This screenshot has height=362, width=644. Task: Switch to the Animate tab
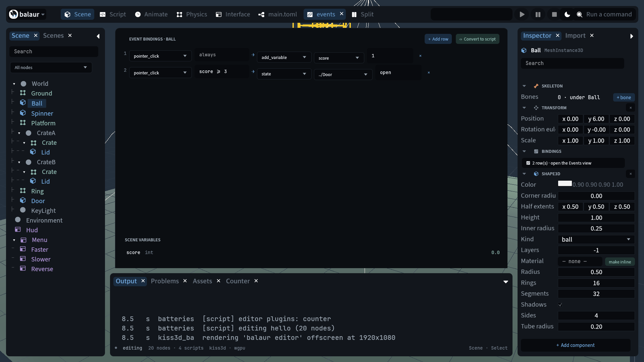click(151, 14)
